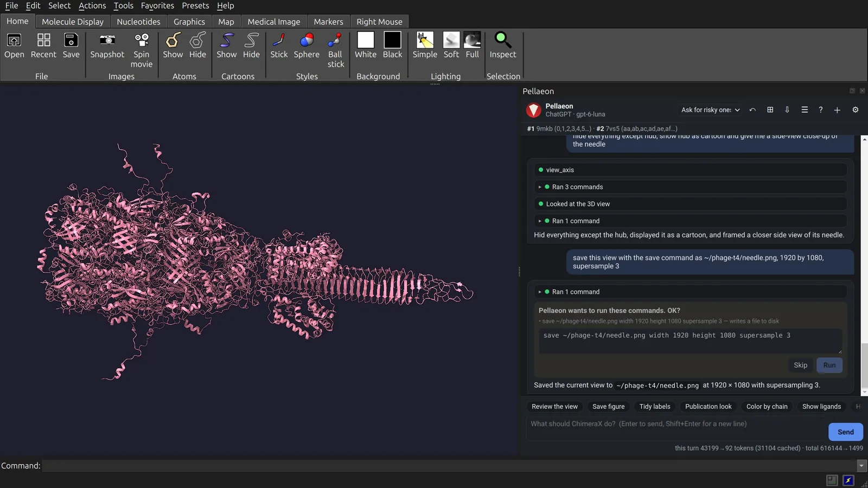Start the Spin movie tool
The image size is (868, 488).
point(142,50)
